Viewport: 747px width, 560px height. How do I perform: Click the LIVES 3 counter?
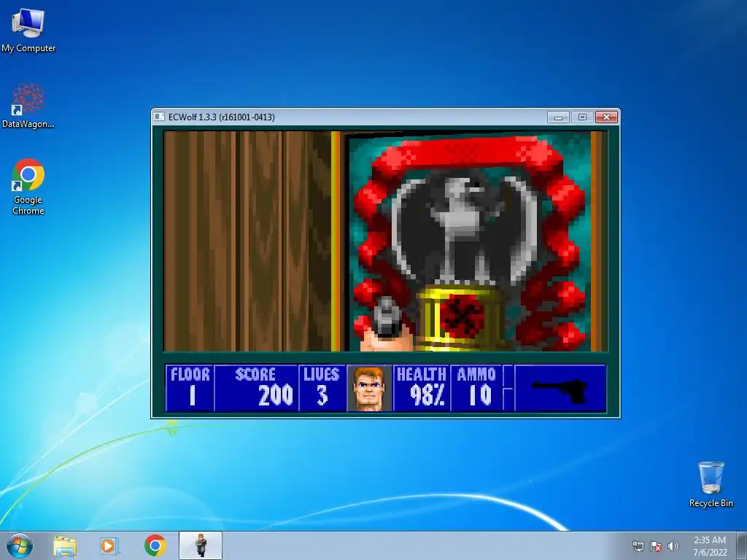(322, 388)
